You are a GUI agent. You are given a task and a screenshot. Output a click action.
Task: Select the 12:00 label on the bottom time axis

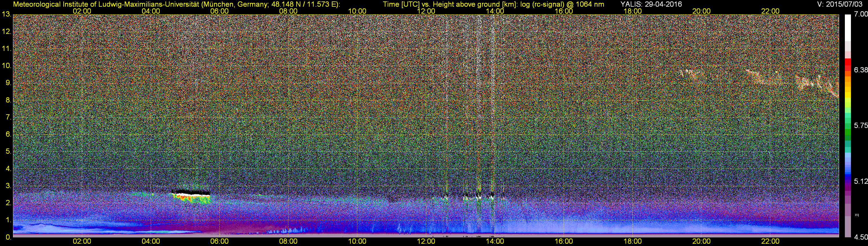[x=426, y=241]
